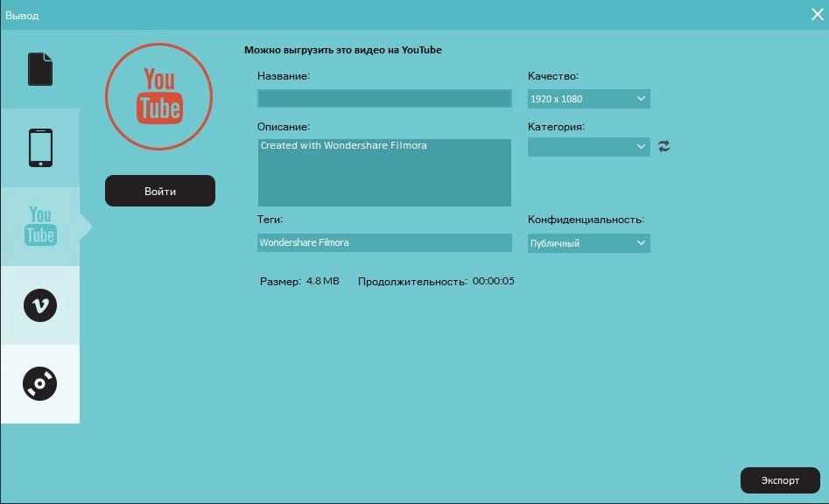Click the 'Конфиденциальность:' label
829x504 pixels.
(x=586, y=220)
